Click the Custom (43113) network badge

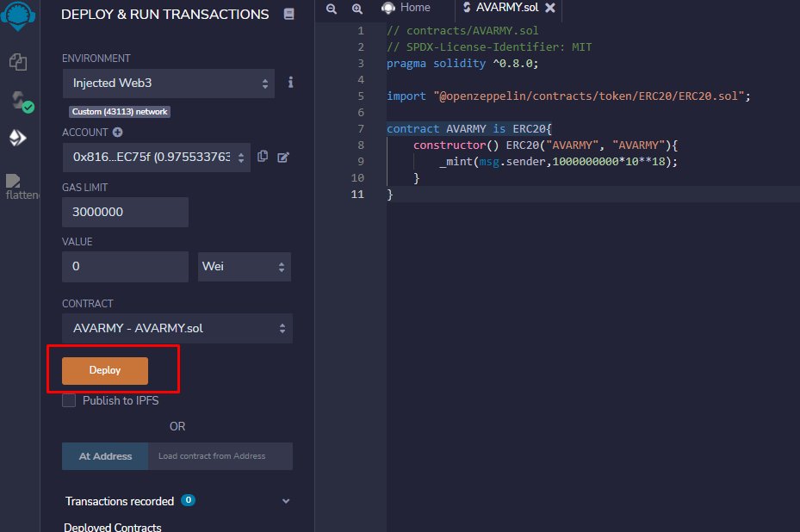pyautogui.click(x=120, y=112)
